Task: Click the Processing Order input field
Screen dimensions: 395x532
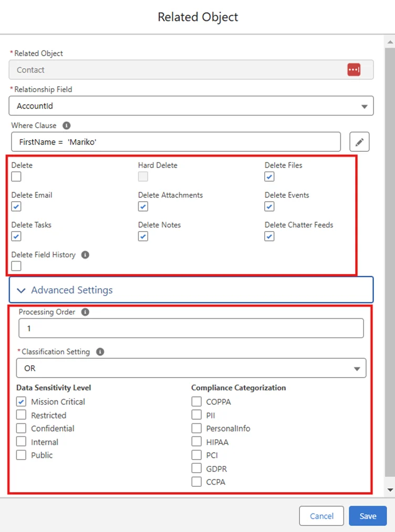Action: tap(191, 328)
